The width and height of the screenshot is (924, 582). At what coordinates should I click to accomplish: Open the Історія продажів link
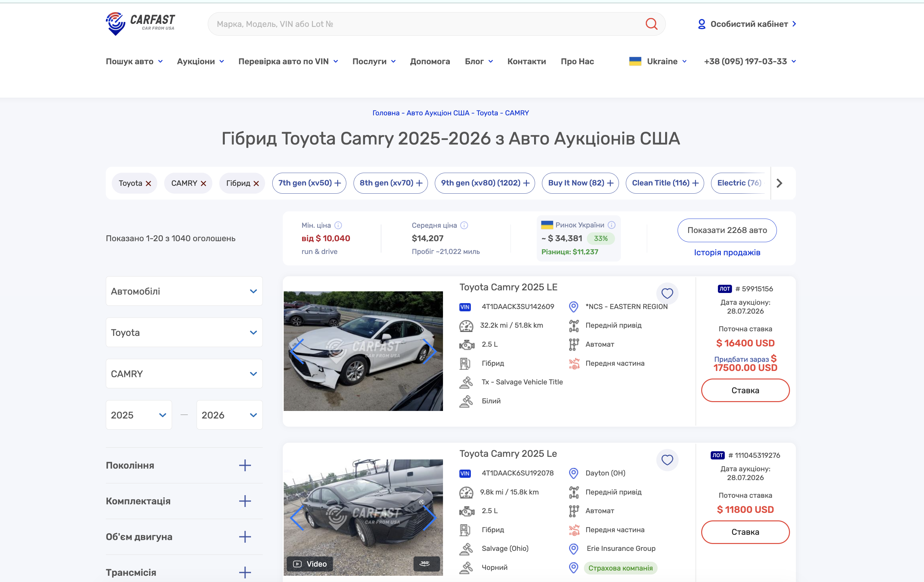coord(727,252)
